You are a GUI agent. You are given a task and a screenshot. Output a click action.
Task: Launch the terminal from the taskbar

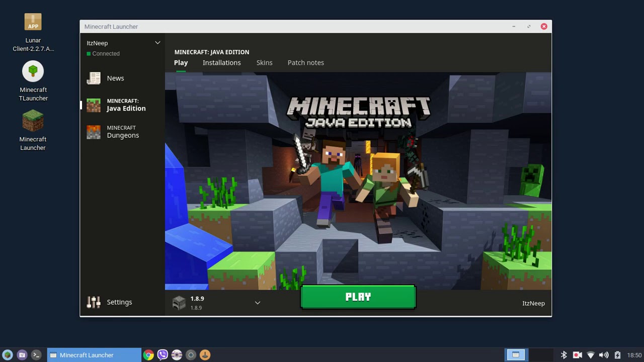(x=36, y=355)
